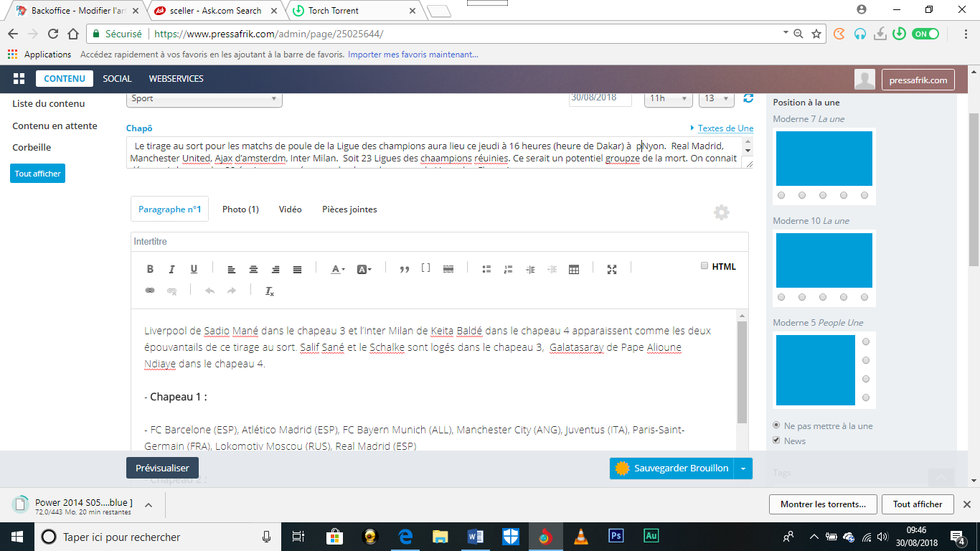Open VLC media player from the taskbar
This screenshot has height=551, width=980.
(x=580, y=537)
